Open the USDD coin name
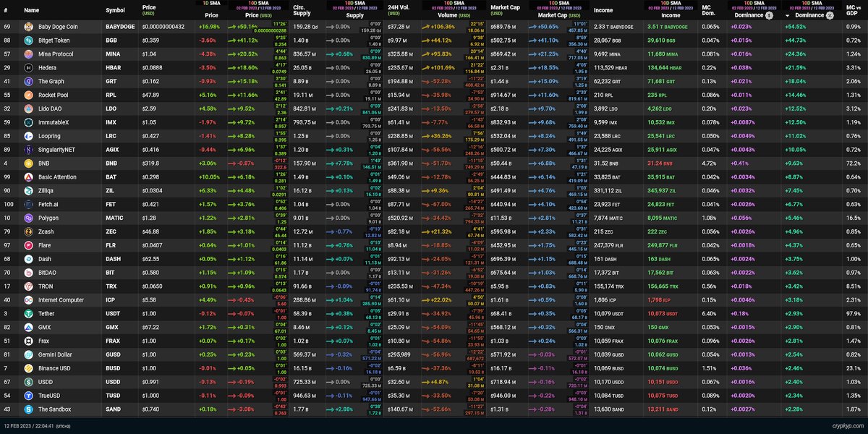868x434 pixels. [46, 382]
